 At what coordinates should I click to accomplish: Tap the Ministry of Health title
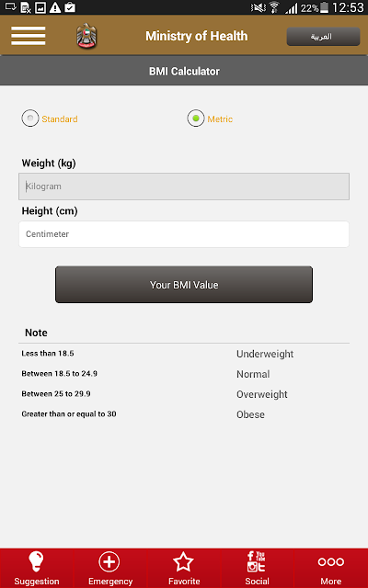(196, 36)
